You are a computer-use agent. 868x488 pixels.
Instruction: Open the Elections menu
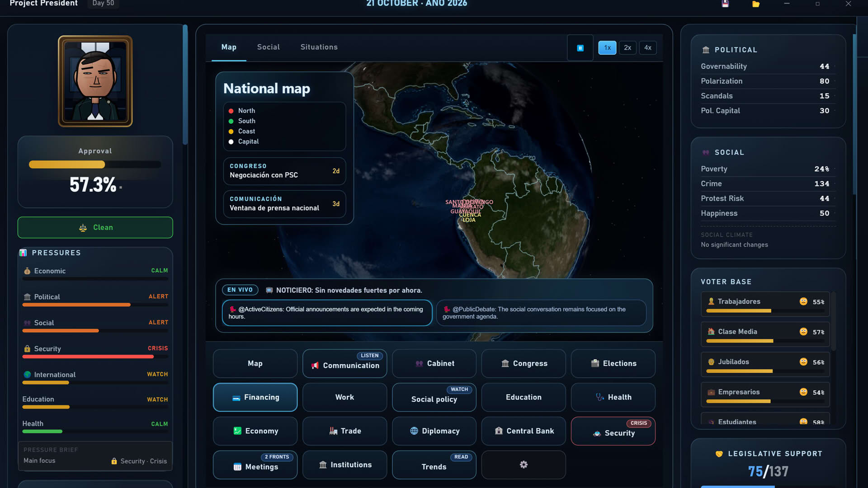(x=613, y=363)
